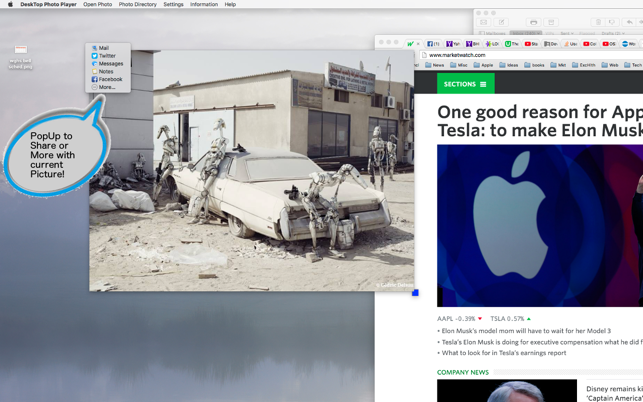Click the Apple menu icon

[x=10, y=5]
